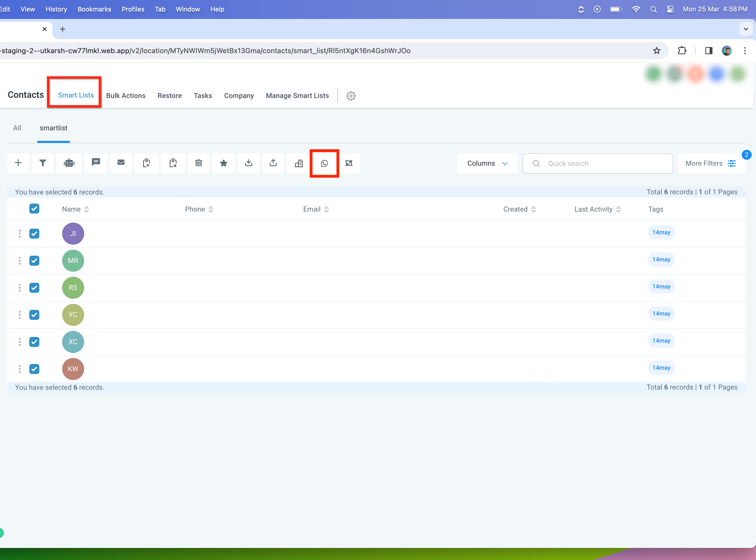756x560 pixels.
Task: Switch to the Bulk Actions tab
Action: point(126,96)
